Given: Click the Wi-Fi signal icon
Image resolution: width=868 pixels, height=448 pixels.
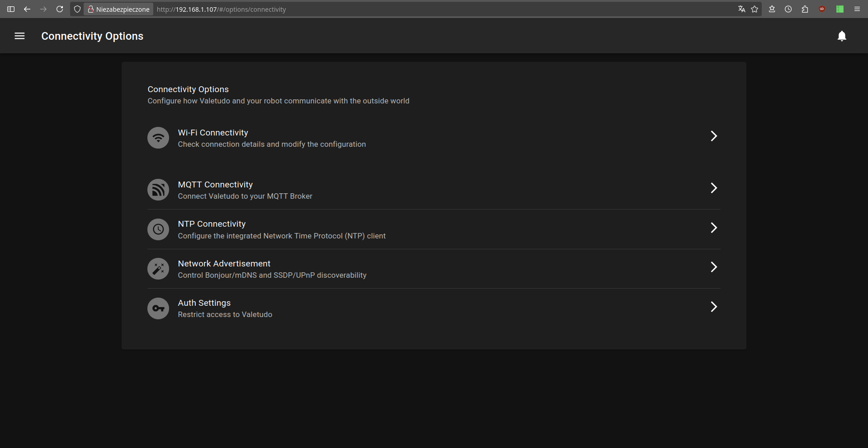Looking at the screenshot, I should pos(158,138).
